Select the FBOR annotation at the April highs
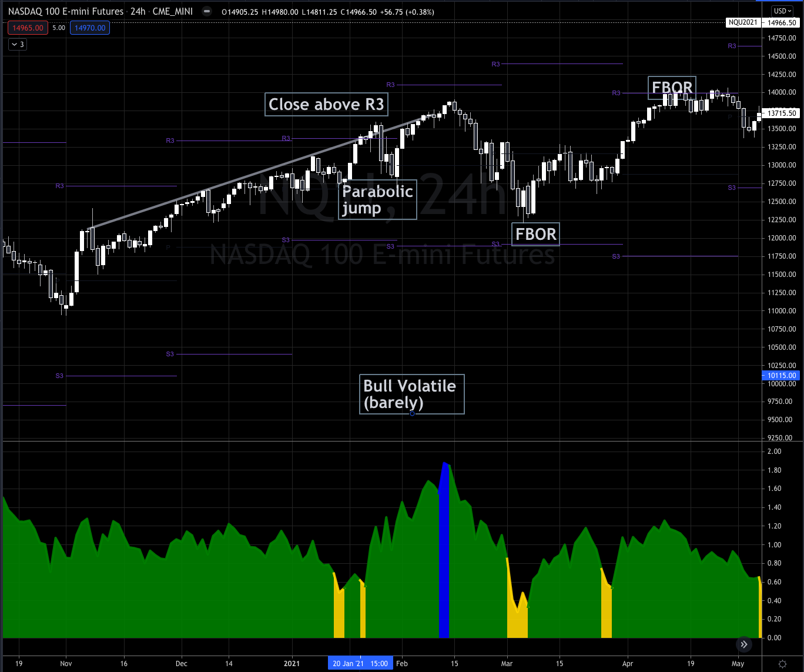This screenshot has height=672, width=804. click(x=672, y=88)
